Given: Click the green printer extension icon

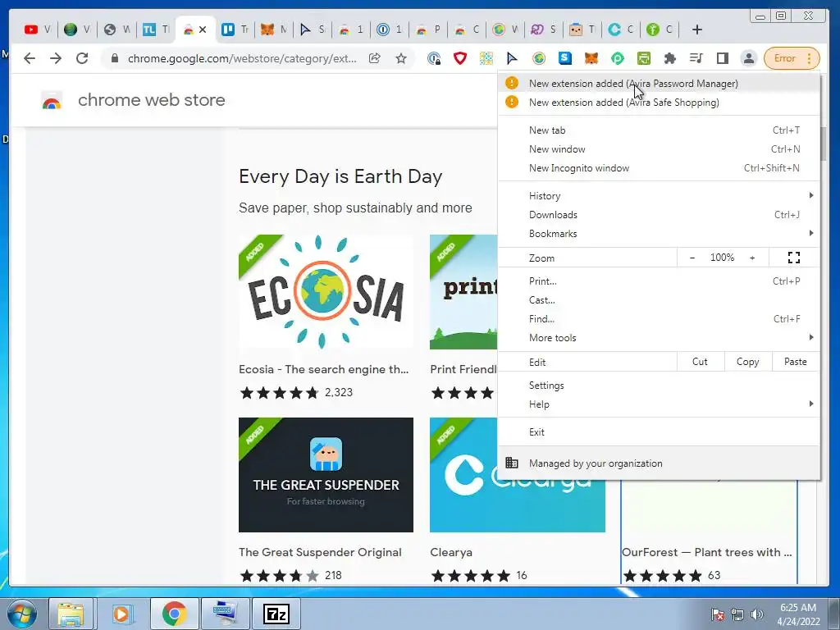Looking at the screenshot, I should click(x=644, y=58).
